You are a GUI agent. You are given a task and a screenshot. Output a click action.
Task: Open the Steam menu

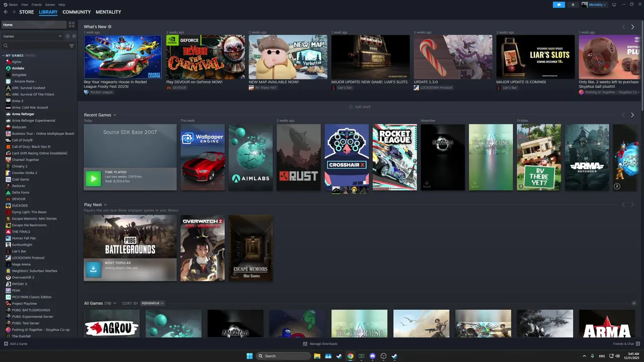pos(11,5)
